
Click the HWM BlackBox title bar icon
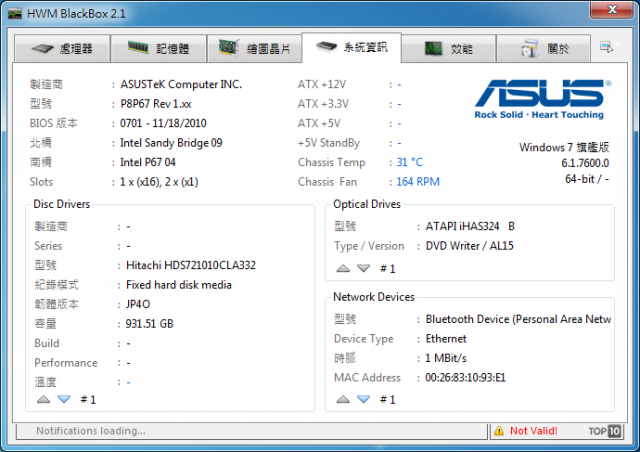coord(15,14)
